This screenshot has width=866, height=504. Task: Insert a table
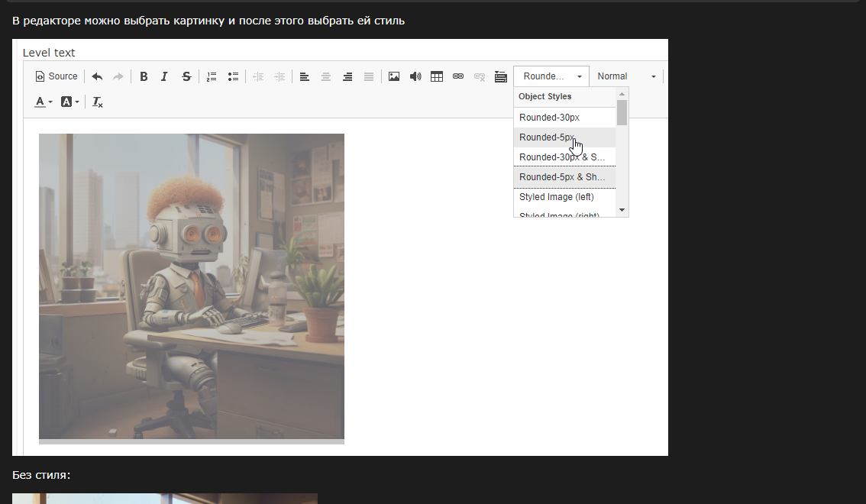437,76
